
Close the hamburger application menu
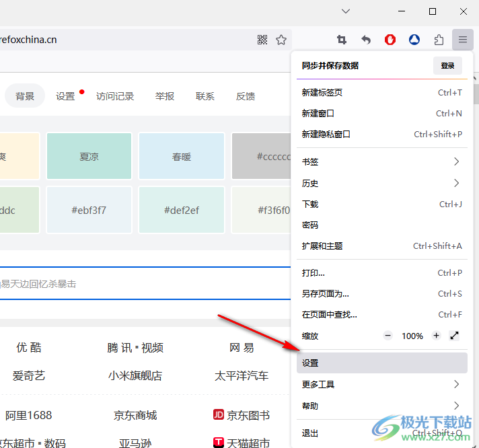(x=462, y=40)
